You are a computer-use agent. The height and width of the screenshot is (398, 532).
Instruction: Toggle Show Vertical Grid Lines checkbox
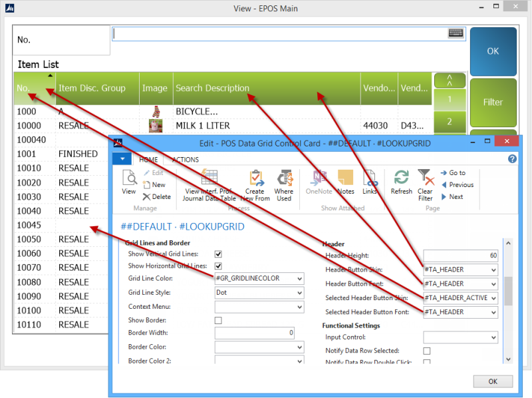[218, 254]
